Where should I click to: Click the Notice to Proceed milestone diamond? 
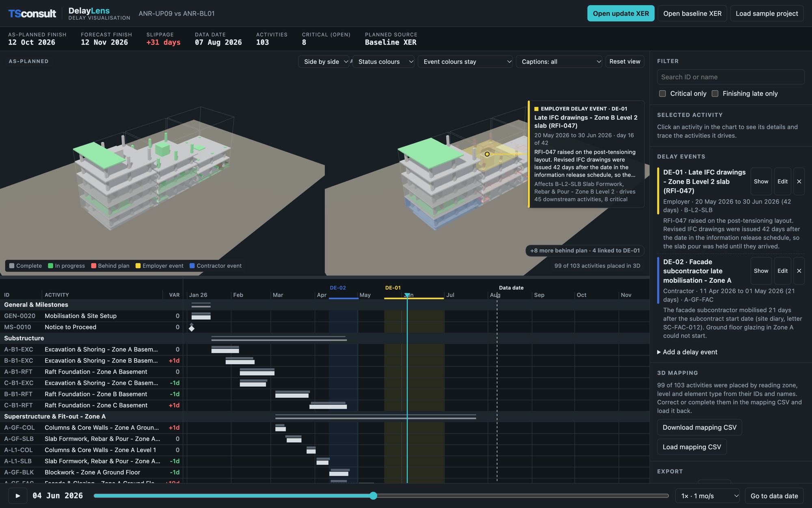[x=192, y=328]
